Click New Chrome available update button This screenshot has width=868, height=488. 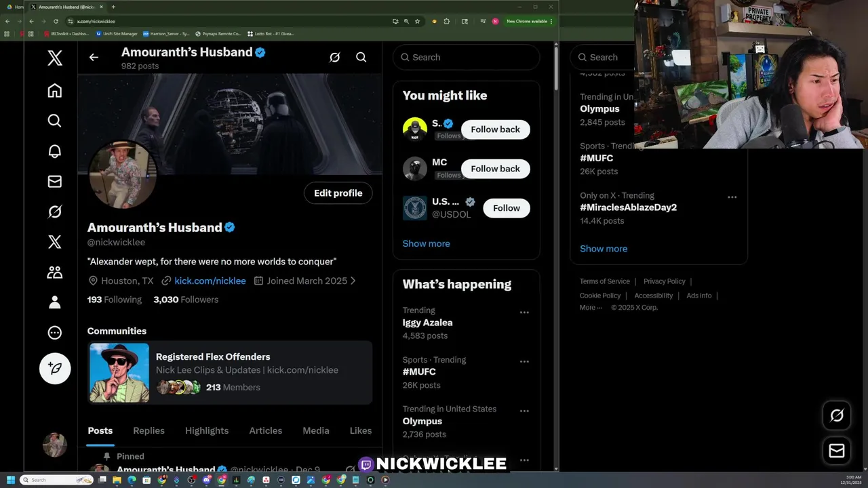click(x=529, y=21)
